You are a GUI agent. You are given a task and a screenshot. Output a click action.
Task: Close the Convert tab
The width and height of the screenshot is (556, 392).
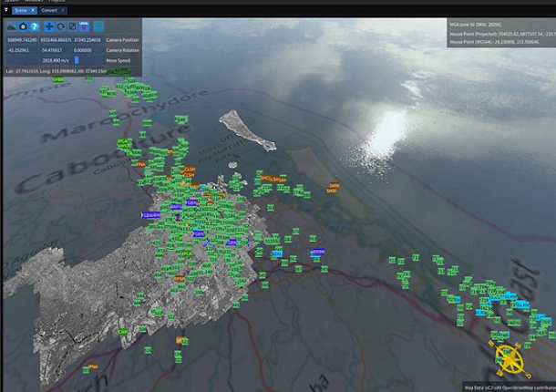(63, 10)
